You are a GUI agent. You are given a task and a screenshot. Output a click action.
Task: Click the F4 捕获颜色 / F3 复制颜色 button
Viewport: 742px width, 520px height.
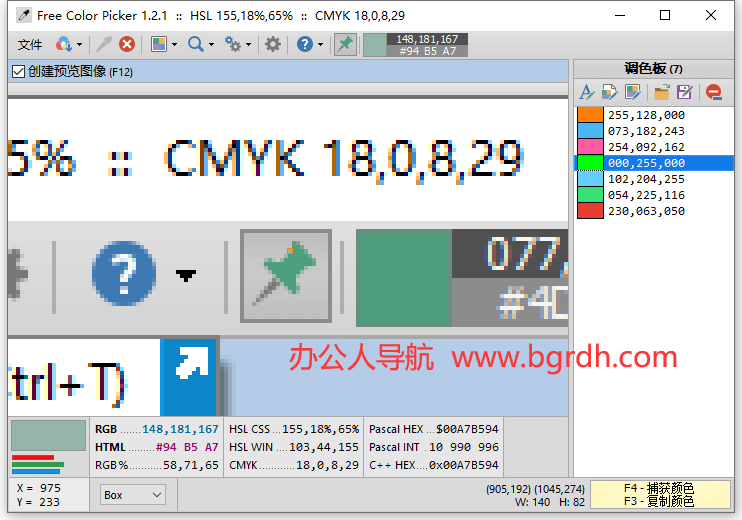[x=658, y=494]
